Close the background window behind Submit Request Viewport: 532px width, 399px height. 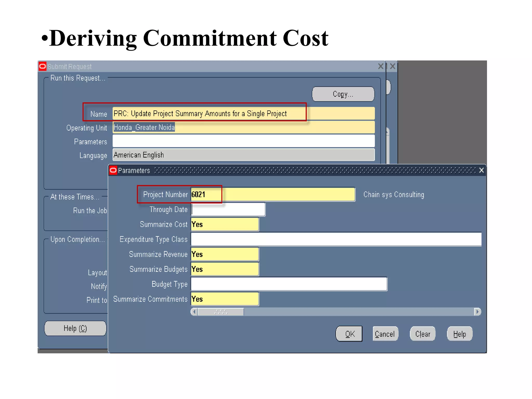coord(393,66)
